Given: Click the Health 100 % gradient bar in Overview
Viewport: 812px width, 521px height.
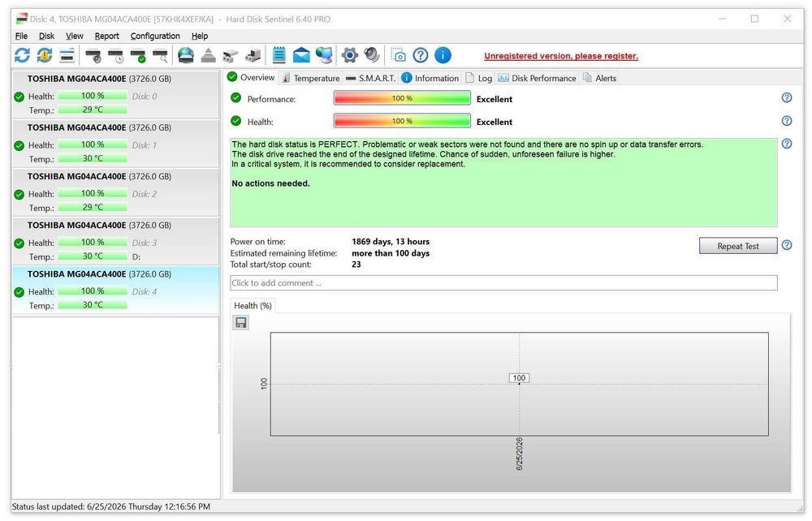Looking at the screenshot, I should (402, 121).
